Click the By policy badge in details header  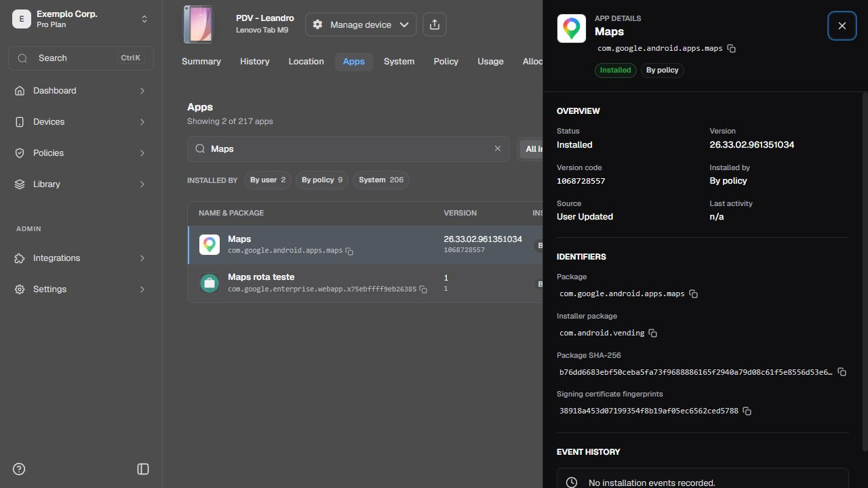[663, 70]
